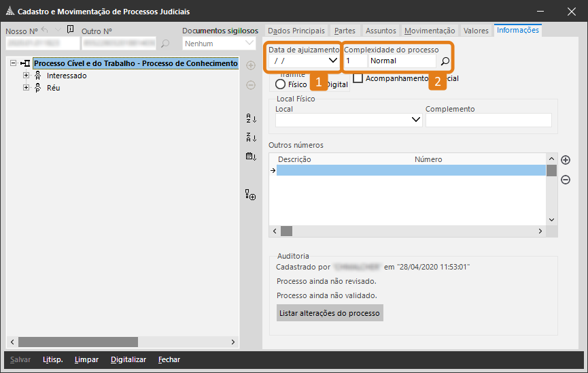This screenshot has width=588, height=373.
Task: Click the magnifier icon beside Outro Nº
Action: 165,44
